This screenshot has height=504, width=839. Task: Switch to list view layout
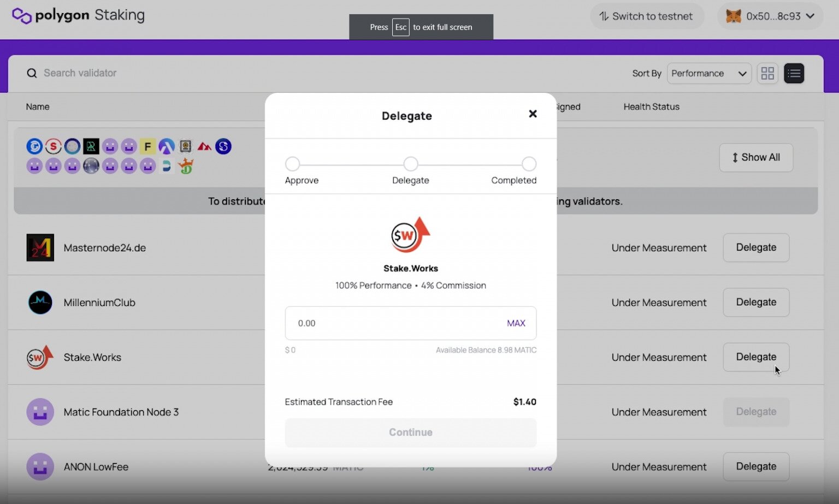(794, 73)
